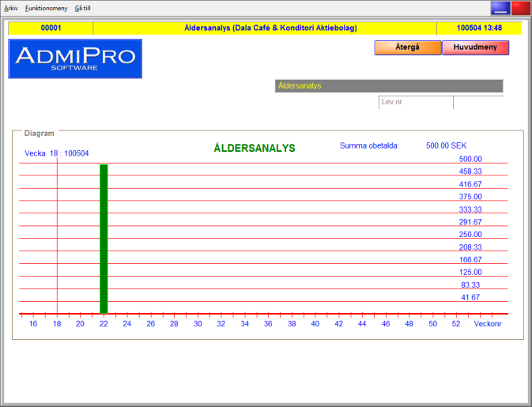Go to Huvudmeny
Screen dimensions: 532x407
coord(475,47)
